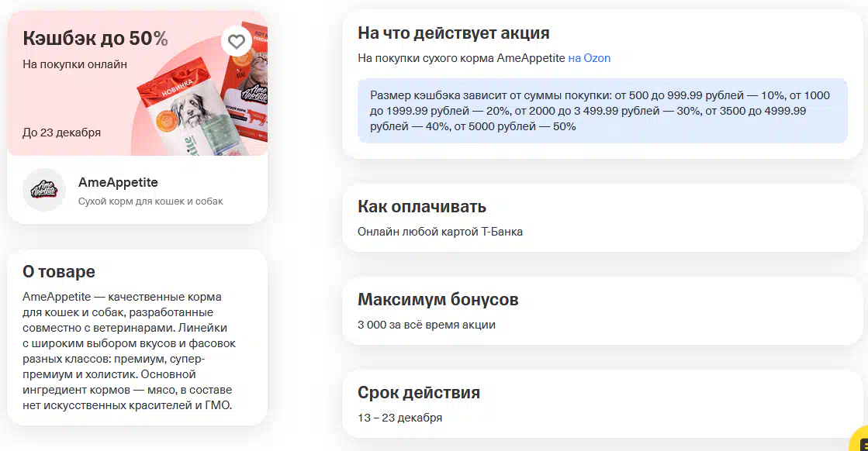Viewport: 868px width, 451px height.
Task: Click "3 000 за всё время акции" text
Action: pos(427,325)
